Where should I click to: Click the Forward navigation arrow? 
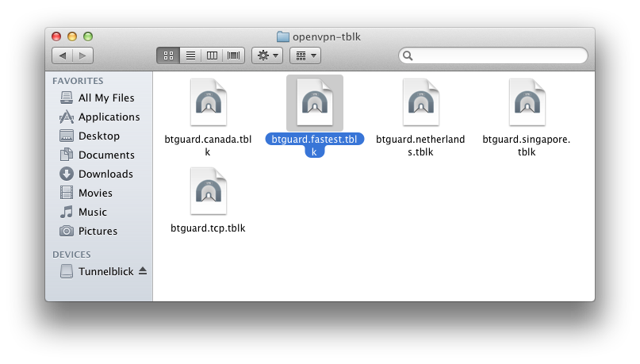[x=83, y=56]
